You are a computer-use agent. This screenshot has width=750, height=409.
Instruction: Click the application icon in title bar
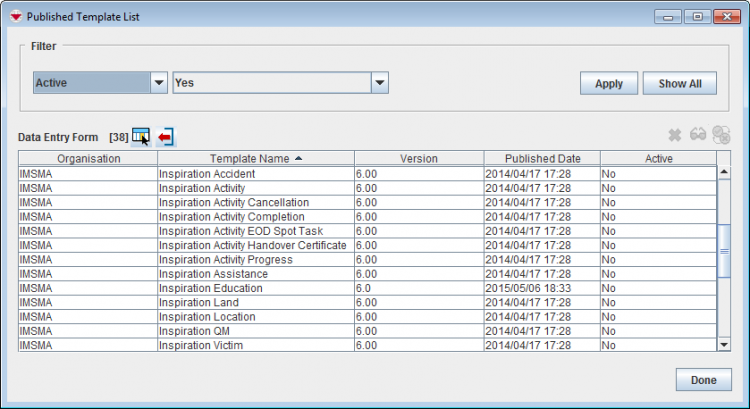14,16
